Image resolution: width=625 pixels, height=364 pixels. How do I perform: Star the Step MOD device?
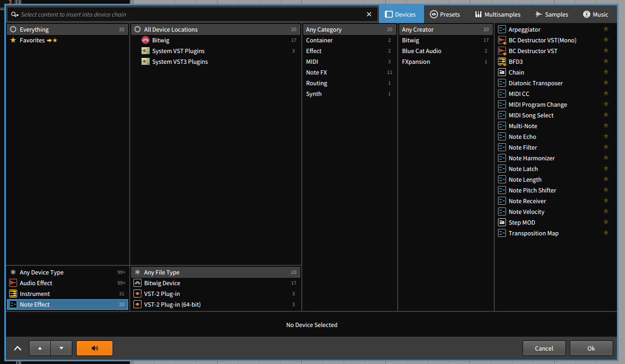point(606,222)
